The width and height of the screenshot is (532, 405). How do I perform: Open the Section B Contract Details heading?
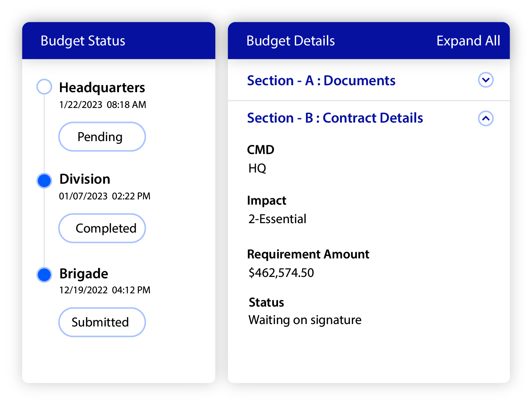pos(335,118)
